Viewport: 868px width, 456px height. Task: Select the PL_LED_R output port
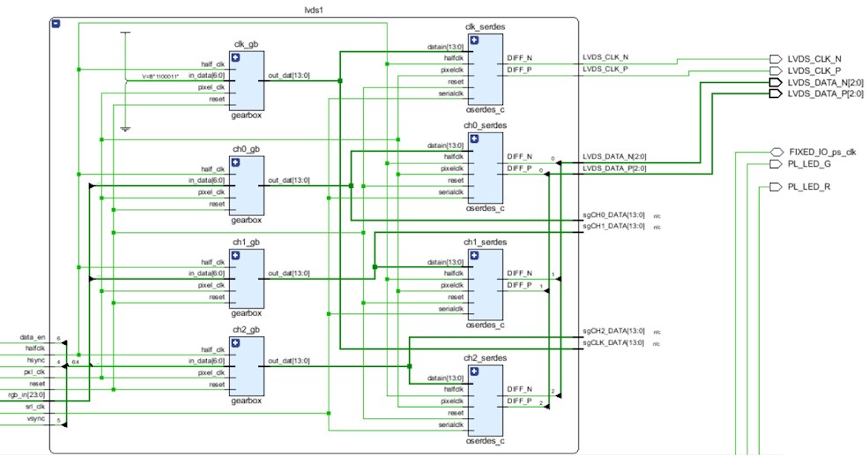pos(776,187)
